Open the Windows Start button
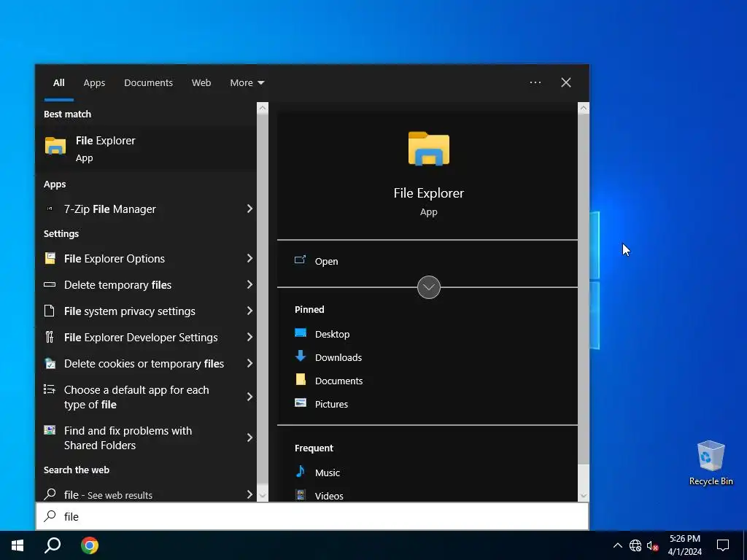This screenshot has height=560, width=747. (x=18, y=545)
